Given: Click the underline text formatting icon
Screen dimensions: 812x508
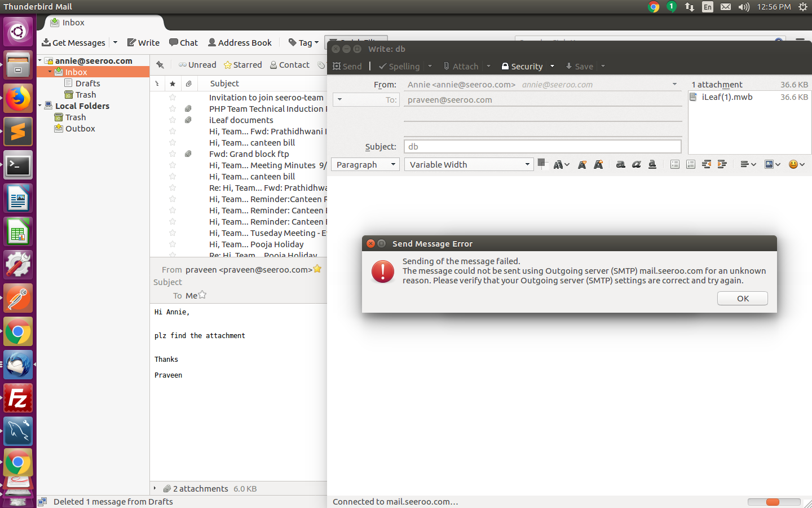Looking at the screenshot, I should coord(652,164).
